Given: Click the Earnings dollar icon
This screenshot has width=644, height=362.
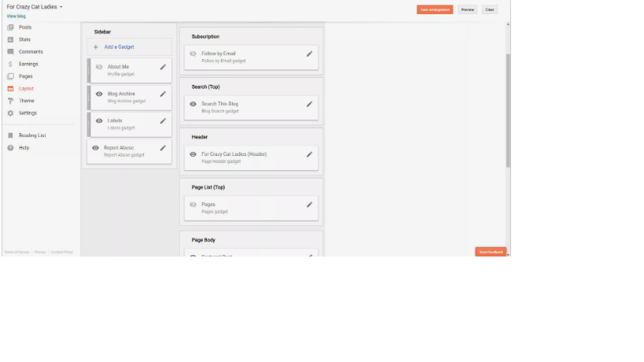Looking at the screenshot, I should pyautogui.click(x=11, y=64).
